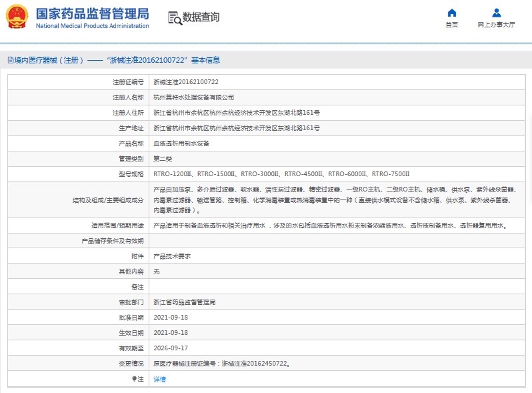This screenshot has height=393, width=532.
Task: Click registrant name 杭州莱特水处理设备有限公司
Action: 194,97
